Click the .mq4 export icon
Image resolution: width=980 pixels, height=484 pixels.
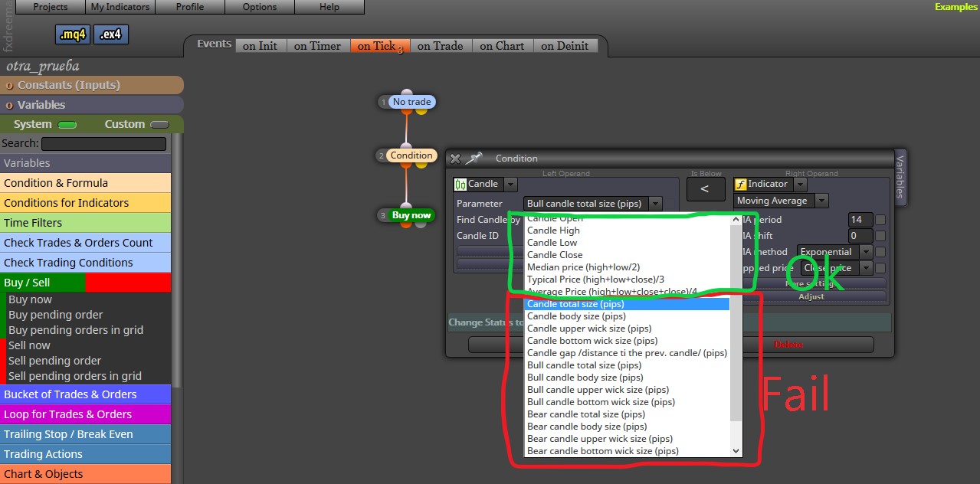point(73,34)
